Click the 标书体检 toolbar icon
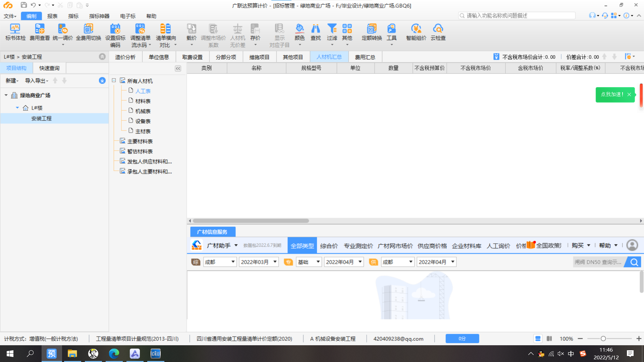 pos(15,32)
